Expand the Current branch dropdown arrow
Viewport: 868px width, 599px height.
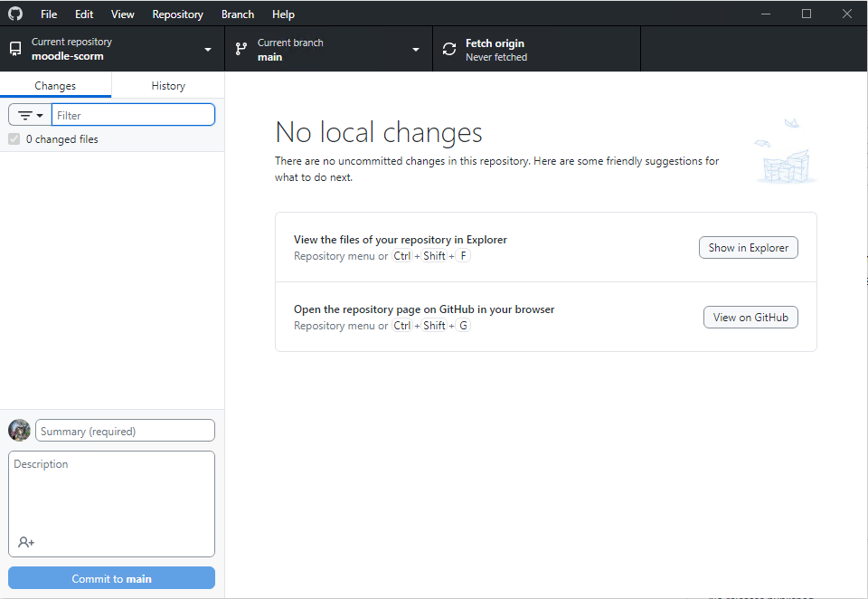point(416,50)
